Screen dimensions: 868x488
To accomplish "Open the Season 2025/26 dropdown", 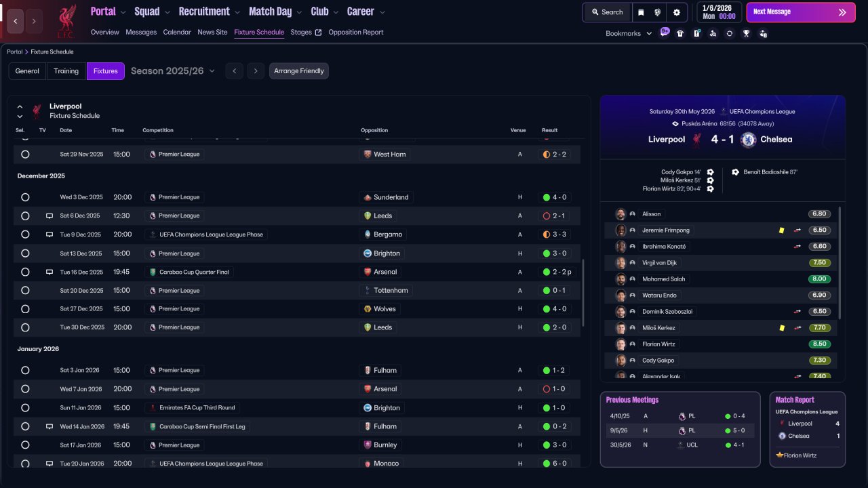I will (x=173, y=71).
